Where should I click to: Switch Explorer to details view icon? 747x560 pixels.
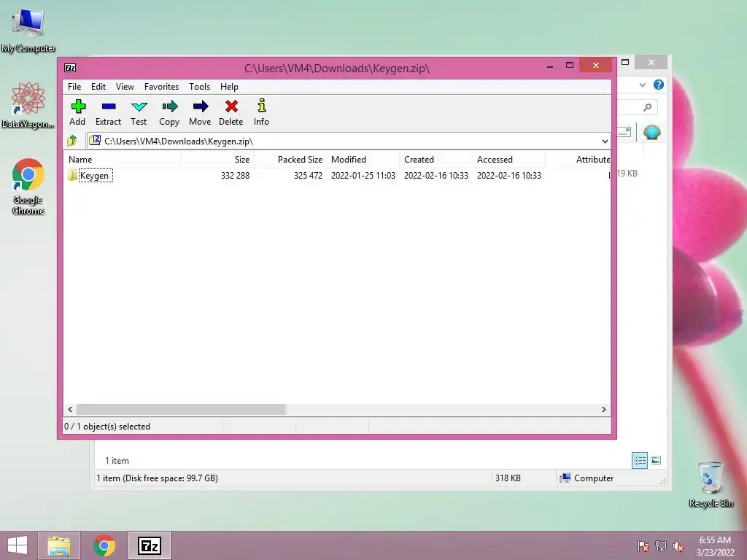pos(639,460)
